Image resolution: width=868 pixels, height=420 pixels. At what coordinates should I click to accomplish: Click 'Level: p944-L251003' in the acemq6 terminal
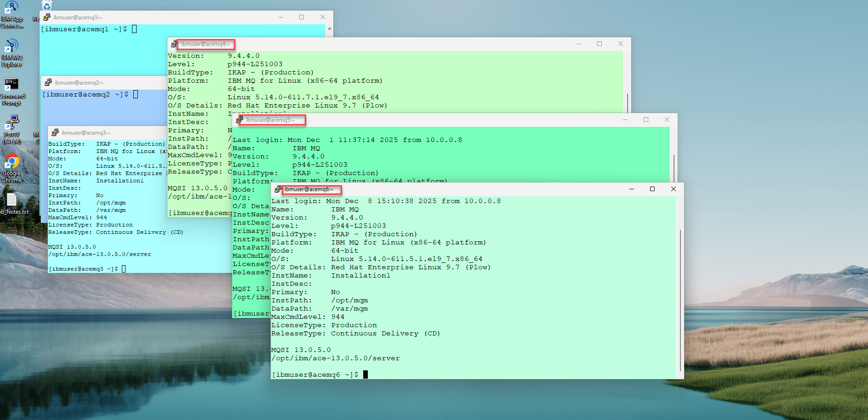[328, 226]
